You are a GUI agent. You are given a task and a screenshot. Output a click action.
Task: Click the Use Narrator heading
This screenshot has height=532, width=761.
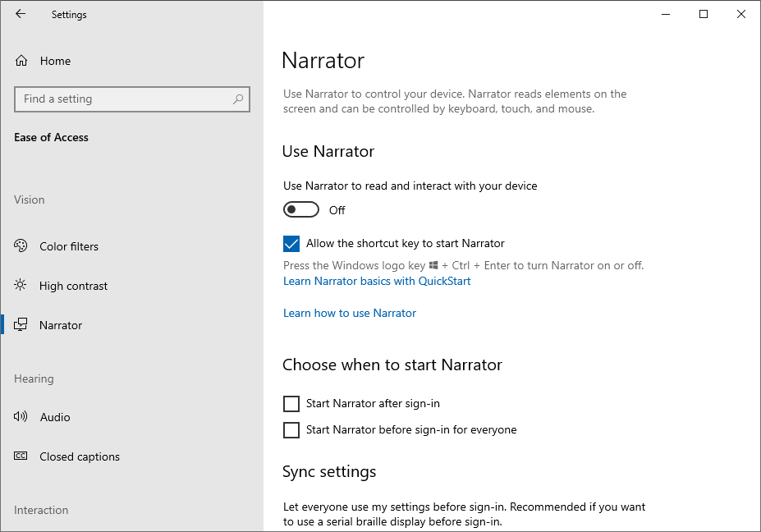328,151
